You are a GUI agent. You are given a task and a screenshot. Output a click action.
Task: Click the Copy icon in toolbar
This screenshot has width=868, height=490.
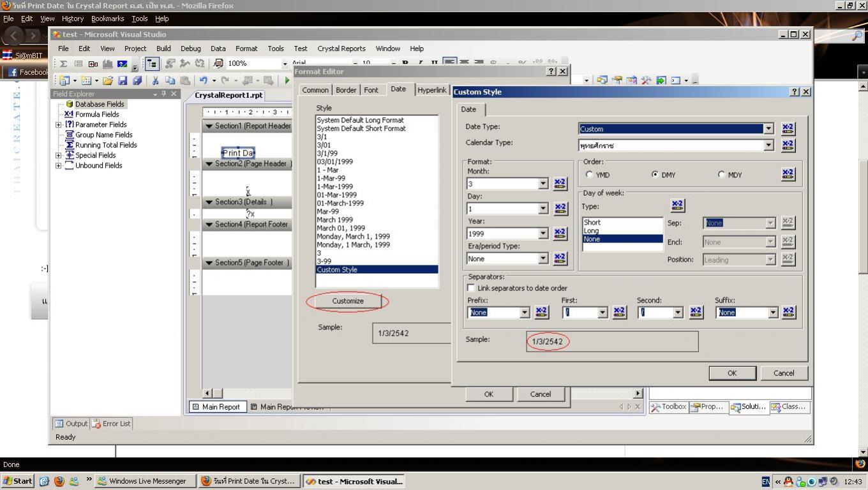pyautogui.click(x=170, y=80)
